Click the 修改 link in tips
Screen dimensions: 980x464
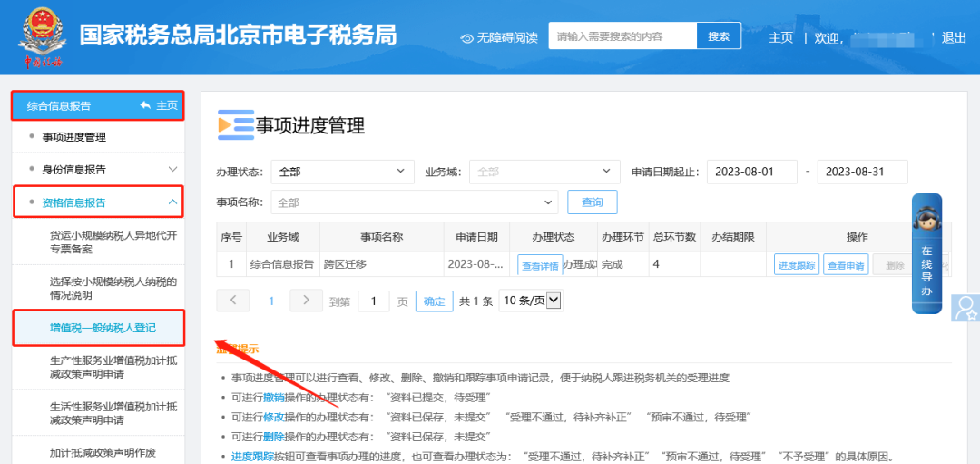click(274, 417)
